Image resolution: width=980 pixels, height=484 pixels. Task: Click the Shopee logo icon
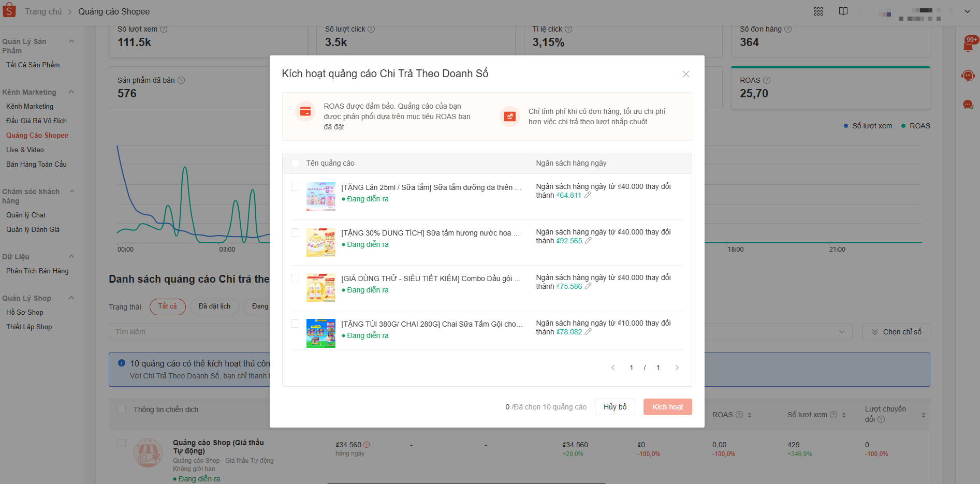tap(9, 10)
